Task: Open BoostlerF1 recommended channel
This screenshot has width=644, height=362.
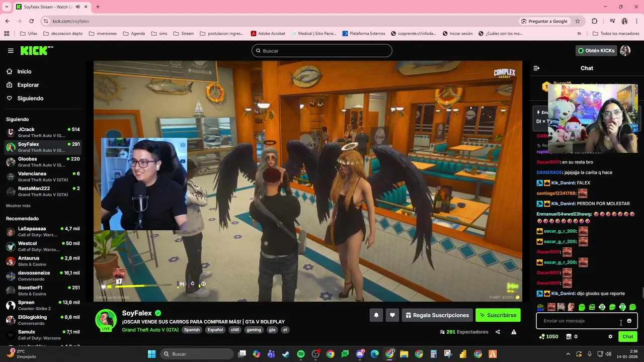Action: (x=43, y=291)
